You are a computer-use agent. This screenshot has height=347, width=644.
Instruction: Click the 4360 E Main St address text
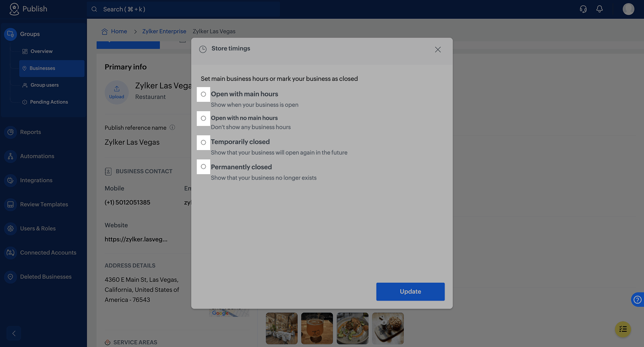click(142, 290)
